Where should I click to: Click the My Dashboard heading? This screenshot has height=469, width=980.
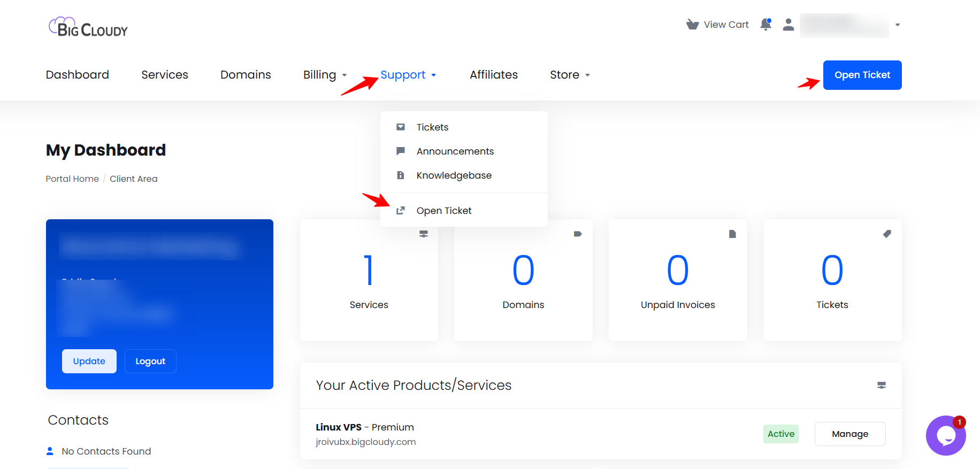106,150
